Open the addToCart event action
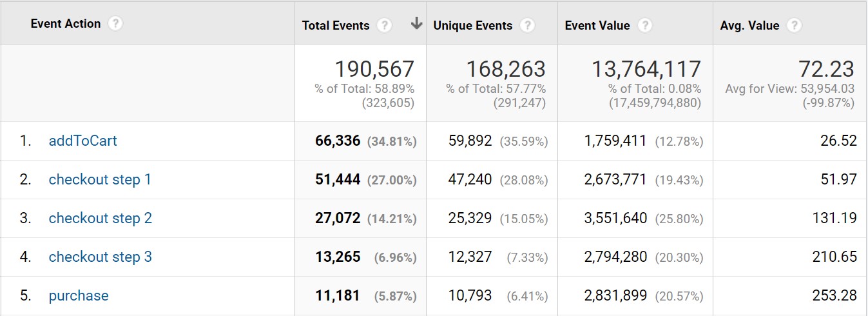The width and height of the screenshot is (868, 316). (82, 141)
